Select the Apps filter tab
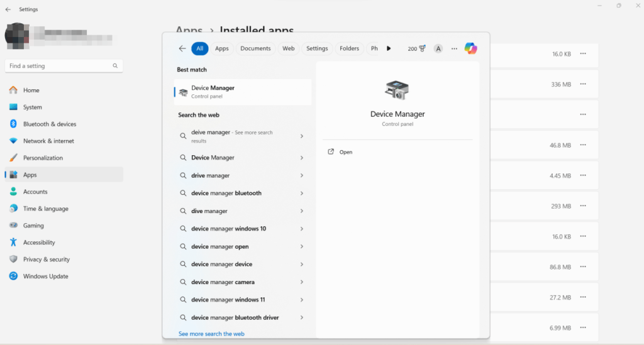This screenshot has width=644, height=345. 221,48
